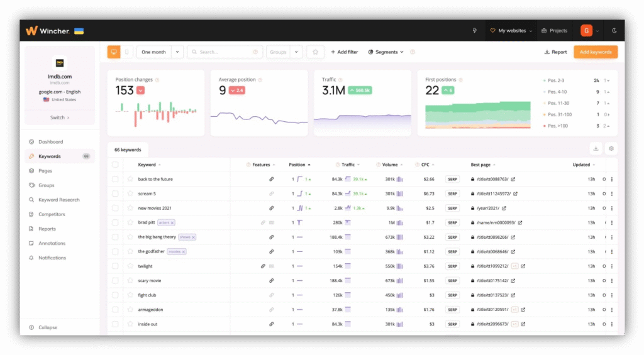This screenshot has width=644, height=355.
Task: Open Dashboard in sidebar
Action: 50,141
